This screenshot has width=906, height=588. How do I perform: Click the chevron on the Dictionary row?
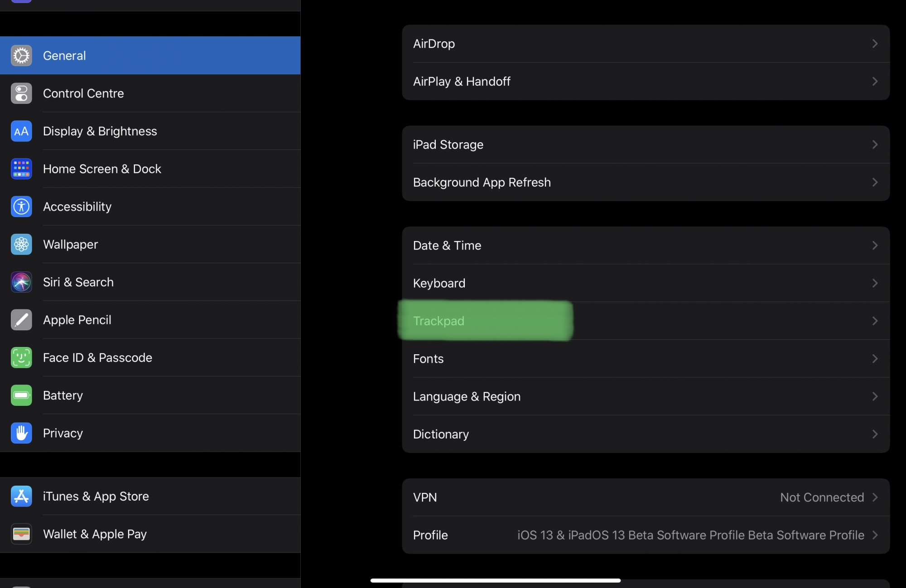(x=875, y=434)
